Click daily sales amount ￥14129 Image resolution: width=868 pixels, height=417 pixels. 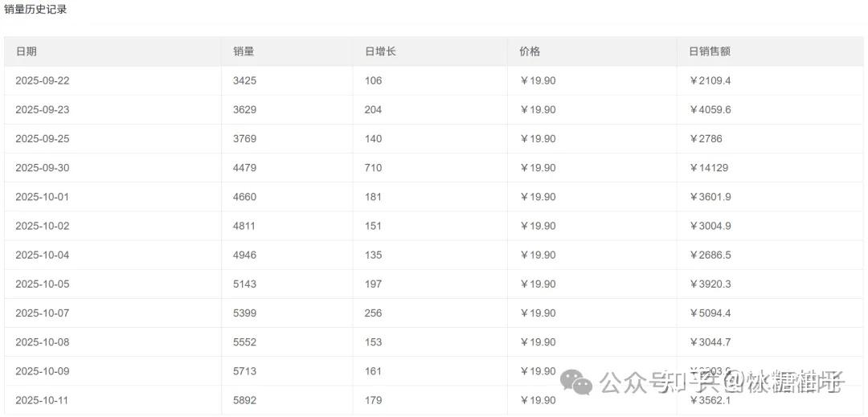tap(709, 168)
